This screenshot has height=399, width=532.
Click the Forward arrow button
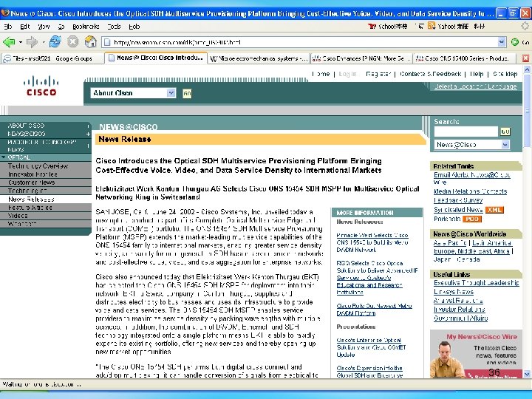pyautogui.click(x=32, y=42)
